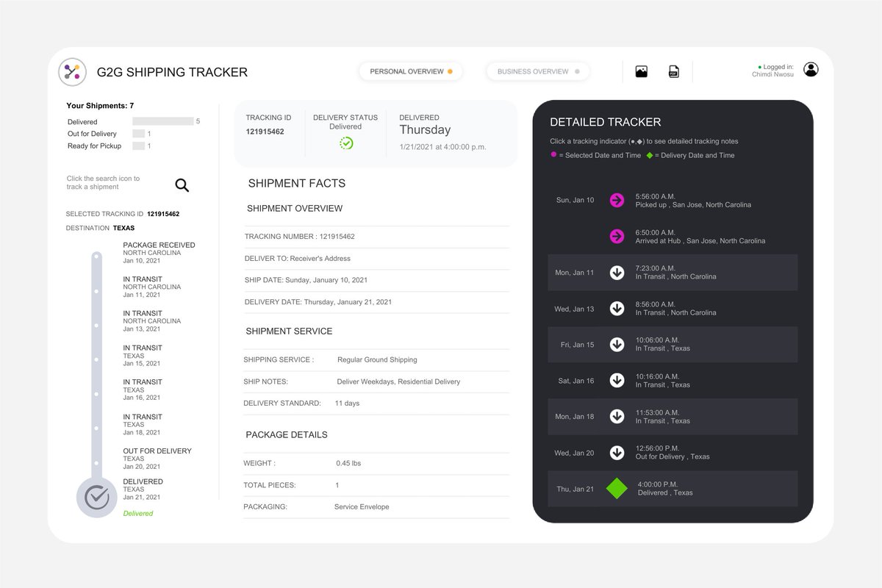
Task: Click the Out for Delivery shipments bar
Action: pos(138,134)
